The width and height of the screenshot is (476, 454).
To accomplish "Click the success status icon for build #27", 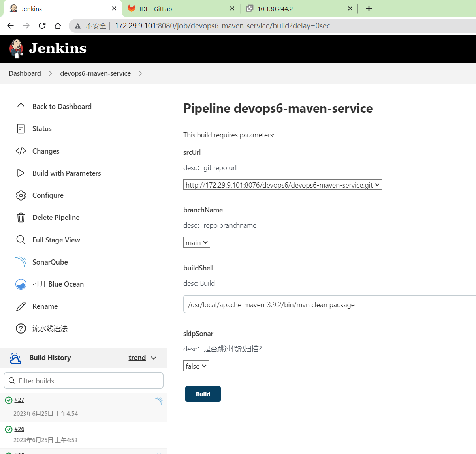I will tap(9, 400).
